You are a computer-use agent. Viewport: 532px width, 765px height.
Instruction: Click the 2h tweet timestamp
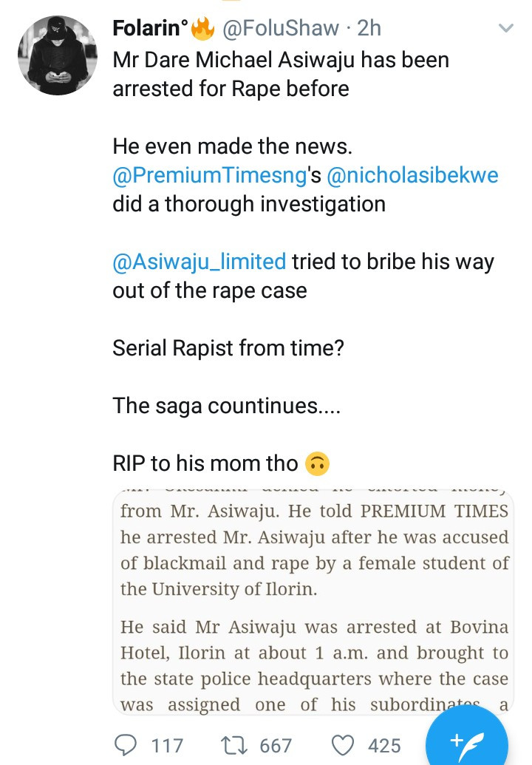(369, 28)
